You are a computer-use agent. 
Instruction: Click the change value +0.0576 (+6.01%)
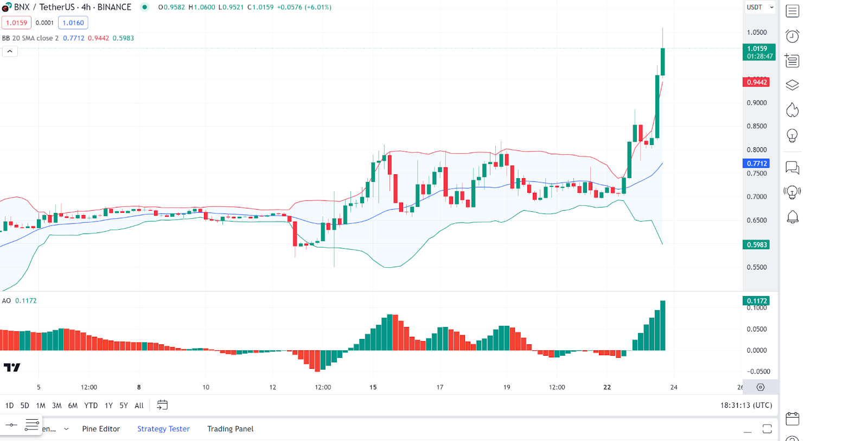click(x=304, y=7)
